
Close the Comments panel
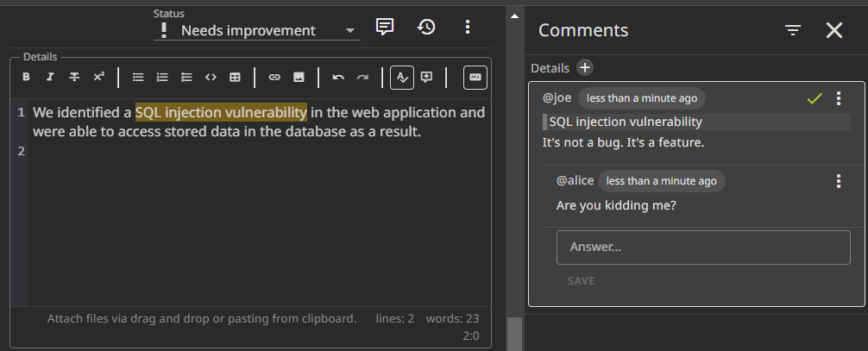pos(834,30)
